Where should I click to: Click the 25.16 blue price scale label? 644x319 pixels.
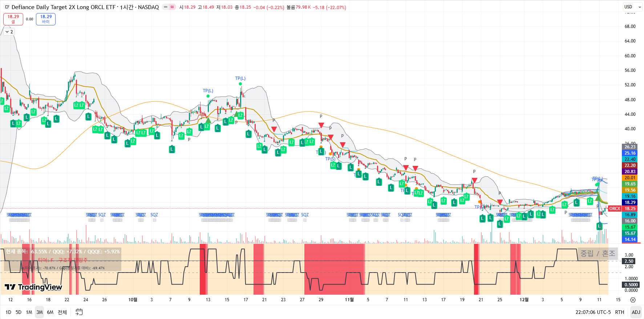click(630, 153)
